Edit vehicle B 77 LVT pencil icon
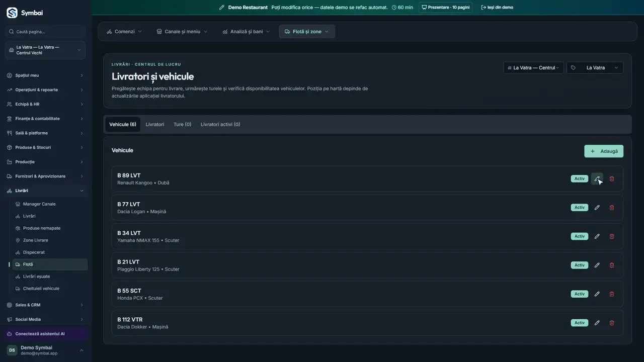This screenshot has width=644, height=362. (597, 207)
